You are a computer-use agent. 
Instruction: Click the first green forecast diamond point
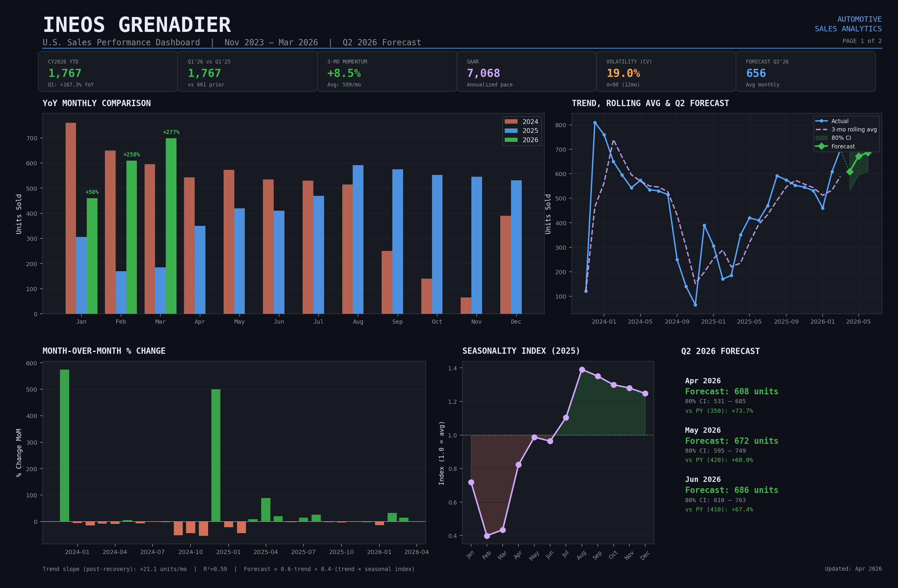pyautogui.click(x=850, y=172)
